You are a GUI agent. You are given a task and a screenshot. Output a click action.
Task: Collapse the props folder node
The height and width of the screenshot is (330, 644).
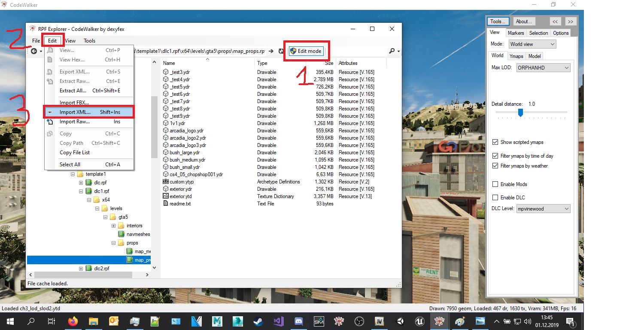click(113, 243)
